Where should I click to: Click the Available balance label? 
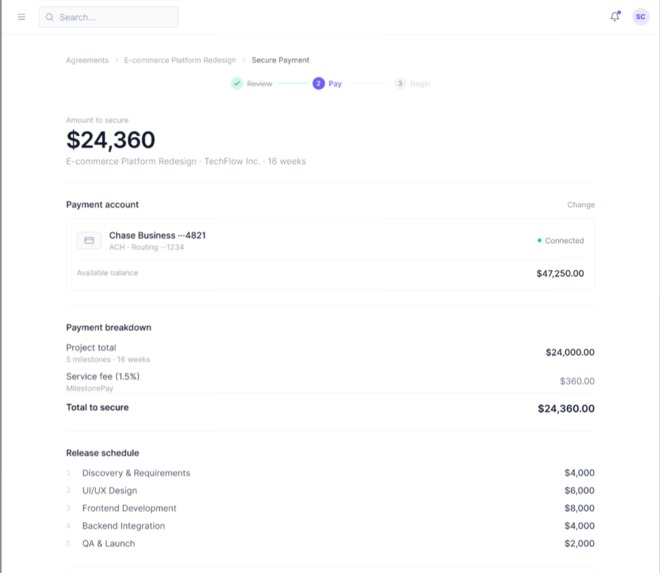[x=107, y=273]
